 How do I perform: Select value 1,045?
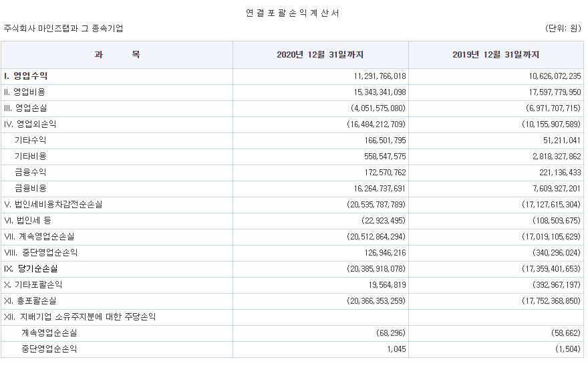(x=397, y=349)
